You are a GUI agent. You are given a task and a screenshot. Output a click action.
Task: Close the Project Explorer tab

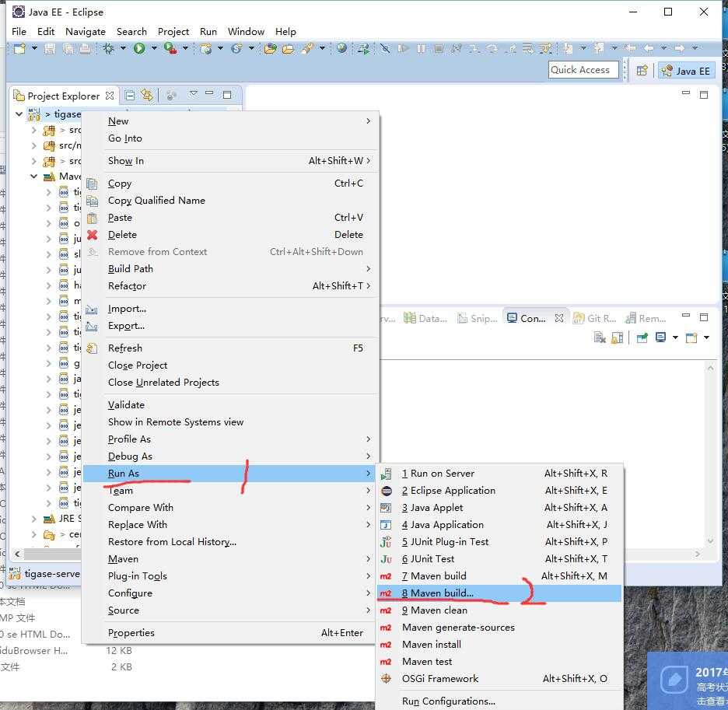pyautogui.click(x=110, y=96)
